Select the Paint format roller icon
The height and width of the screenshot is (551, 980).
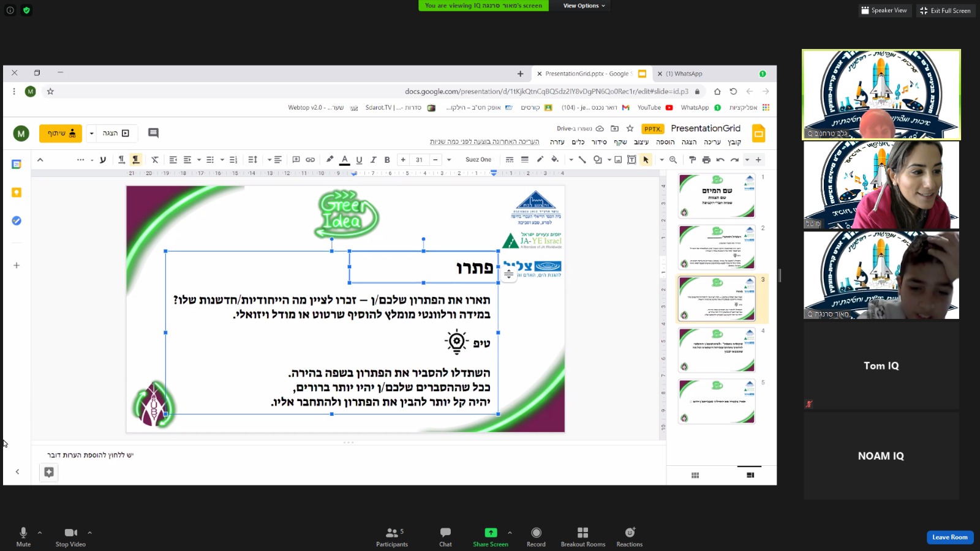[x=692, y=160]
